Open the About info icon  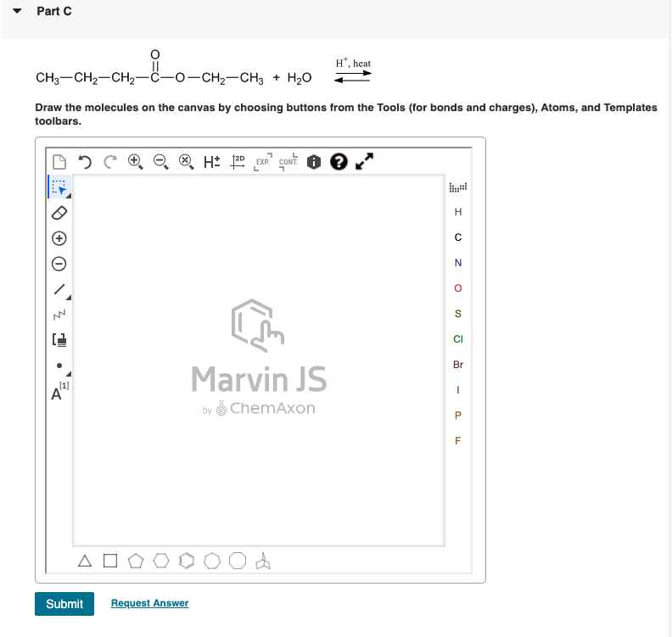coord(314,162)
